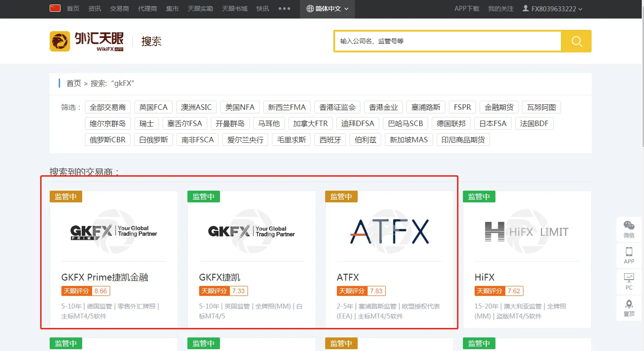Open the 集市 nav item
Viewport: 644px width, 351px height.
[173, 9]
